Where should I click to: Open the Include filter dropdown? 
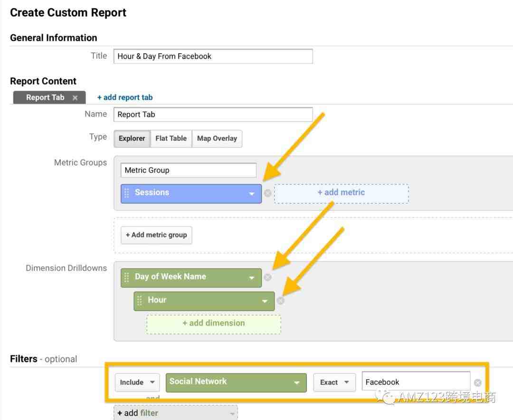[137, 382]
